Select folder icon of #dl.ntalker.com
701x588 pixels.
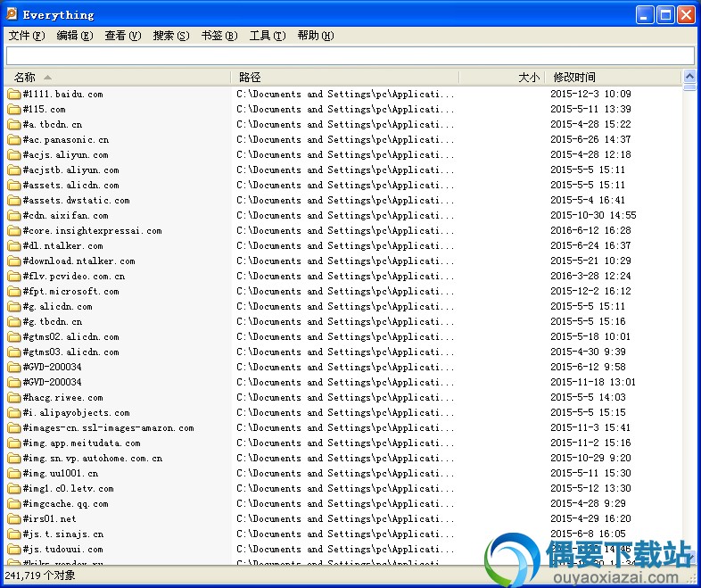pyautogui.click(x=14, y=246)
